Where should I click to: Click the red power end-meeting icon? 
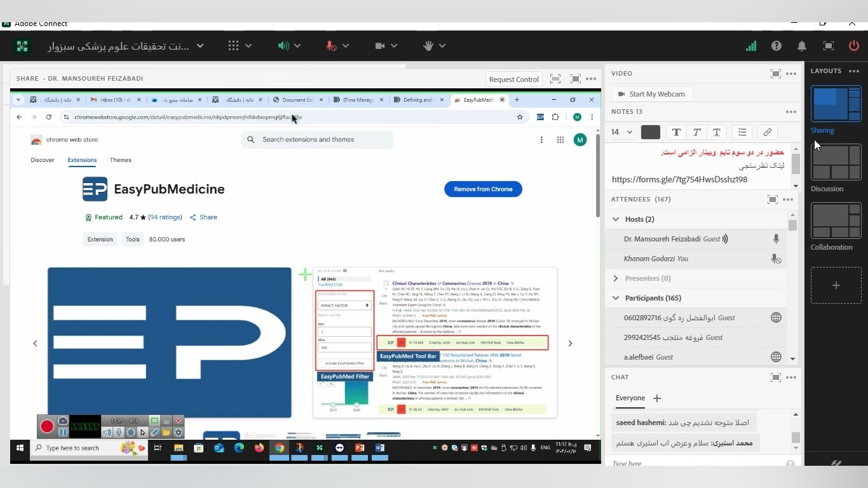[x=854, y=46]
